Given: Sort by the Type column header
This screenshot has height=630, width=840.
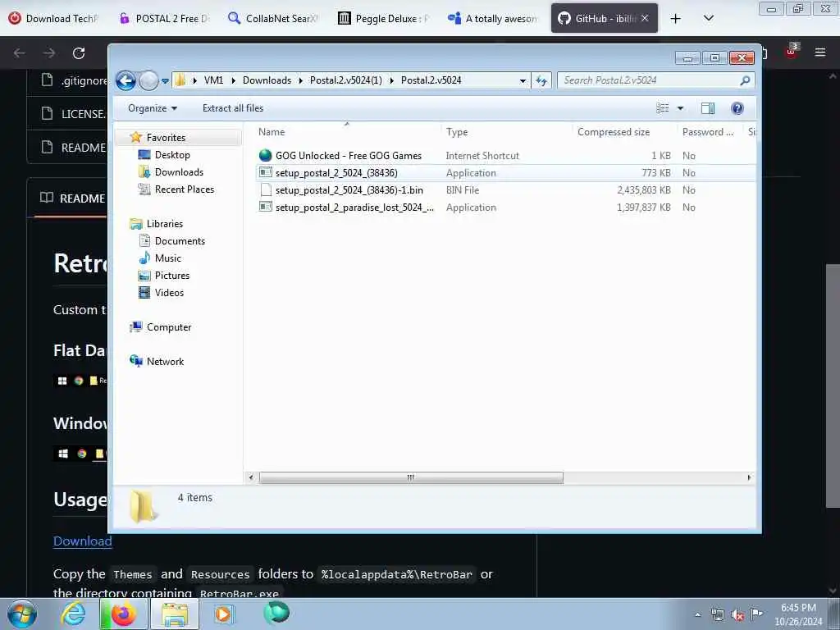Looking at the screenshot, I should tap(456, 132).
